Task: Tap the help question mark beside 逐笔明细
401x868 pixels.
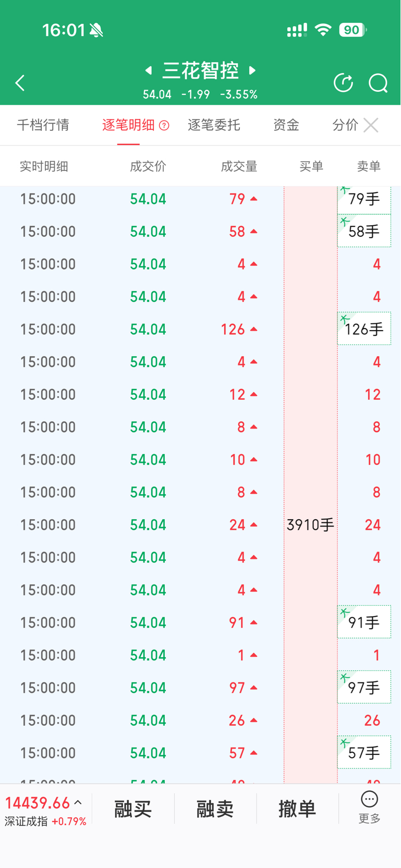Action: tap(164, 125)
